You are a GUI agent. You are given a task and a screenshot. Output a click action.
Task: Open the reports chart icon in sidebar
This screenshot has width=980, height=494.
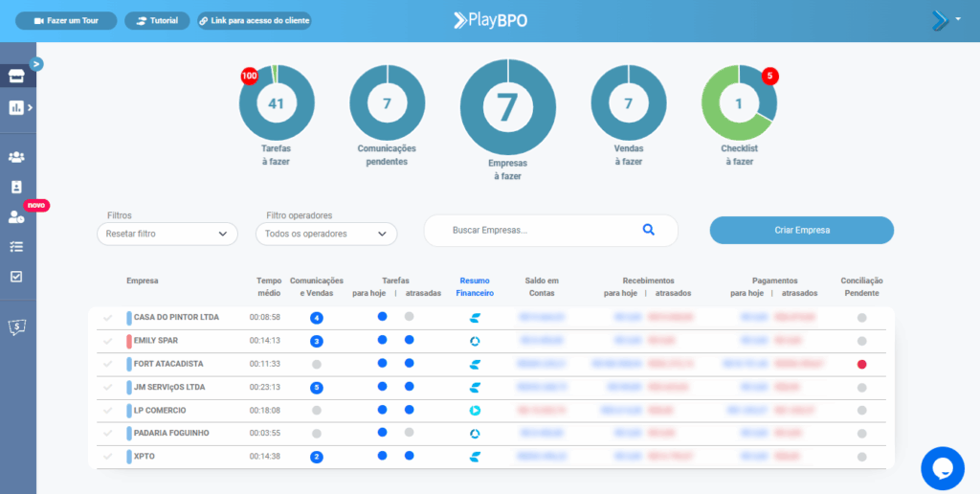pyautogui.click(x=16, y=107)
